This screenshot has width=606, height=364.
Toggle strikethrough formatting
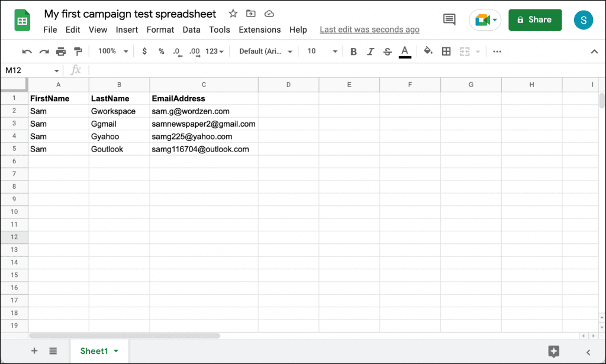click(387, 51)
